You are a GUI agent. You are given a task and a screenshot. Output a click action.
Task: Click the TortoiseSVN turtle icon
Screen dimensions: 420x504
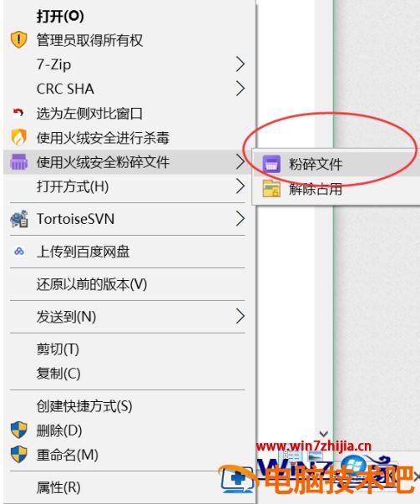19,219
